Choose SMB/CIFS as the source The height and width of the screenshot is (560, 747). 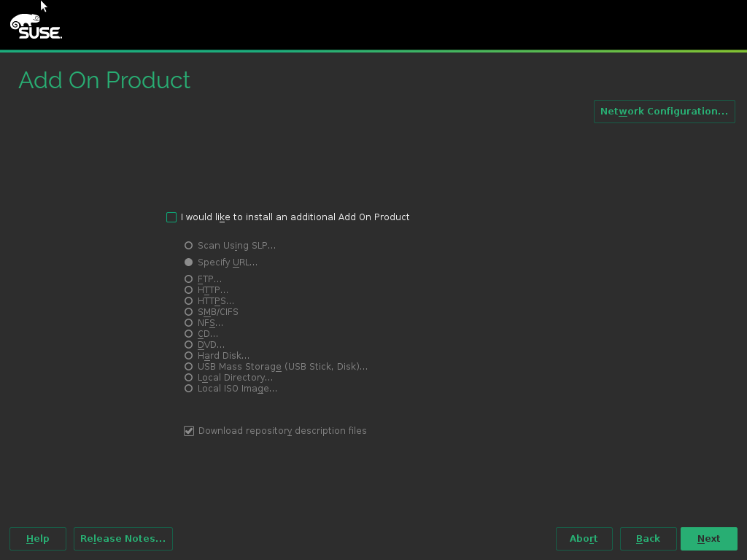[189, 312]
